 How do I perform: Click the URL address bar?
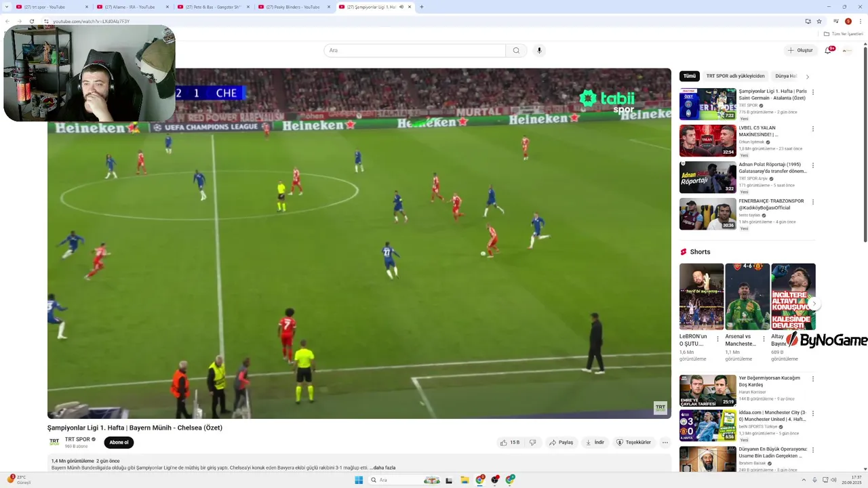tap(420, 21)
